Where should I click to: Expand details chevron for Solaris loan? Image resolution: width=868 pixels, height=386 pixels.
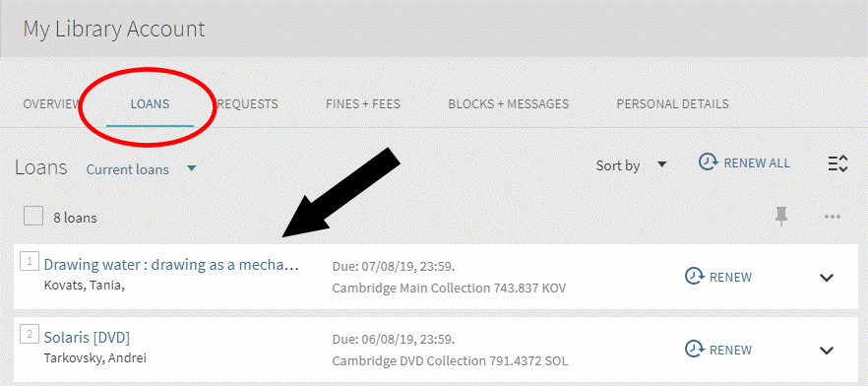(827, 350)
